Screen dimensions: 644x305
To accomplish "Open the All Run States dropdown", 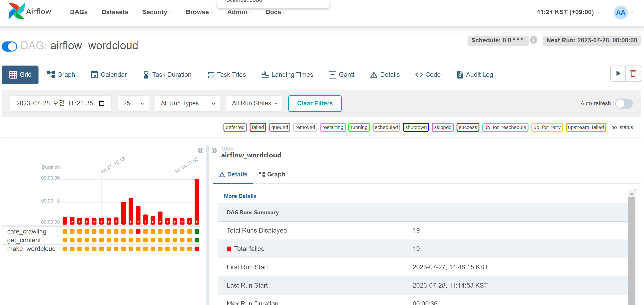I will click(254, 103).
